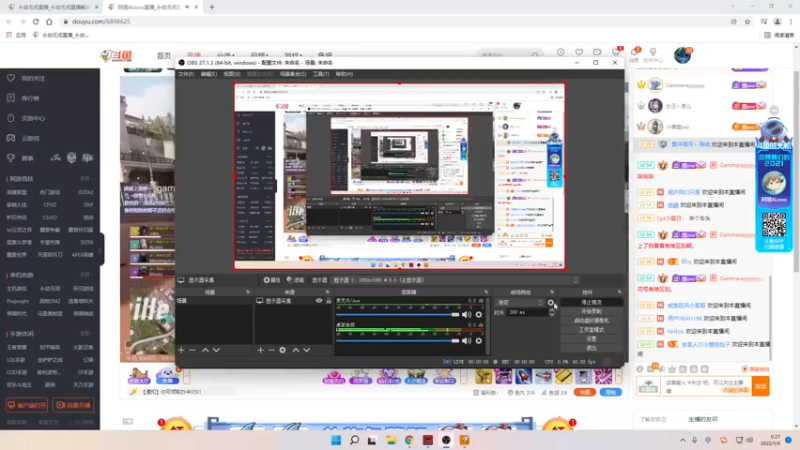
Task: Open OBS Settings button in Controls
Action: point(591,339)
